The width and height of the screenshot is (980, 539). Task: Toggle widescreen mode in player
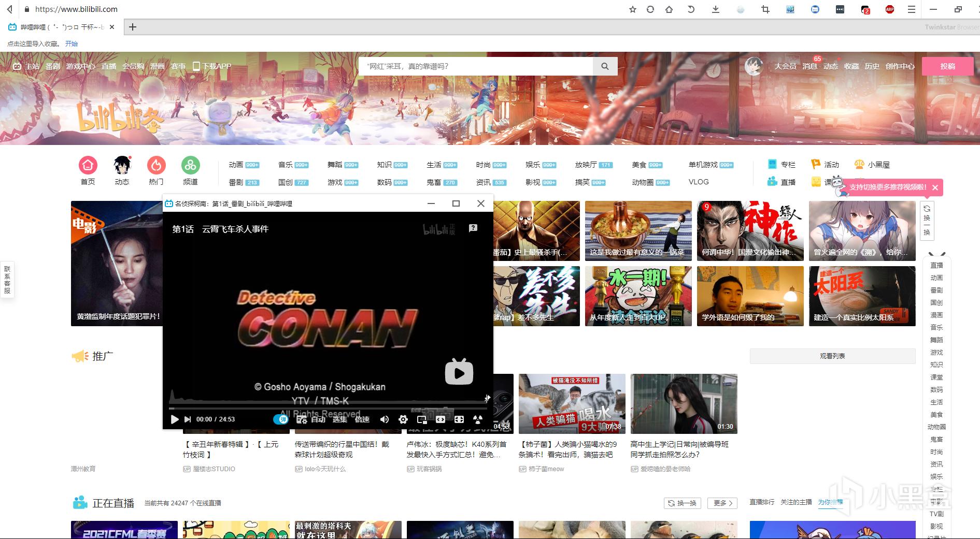click(441, 419)
